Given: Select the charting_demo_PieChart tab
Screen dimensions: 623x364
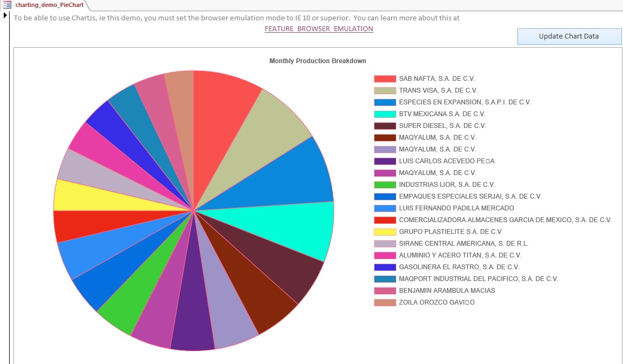Looking at the screenshot, I should (49, 5).
